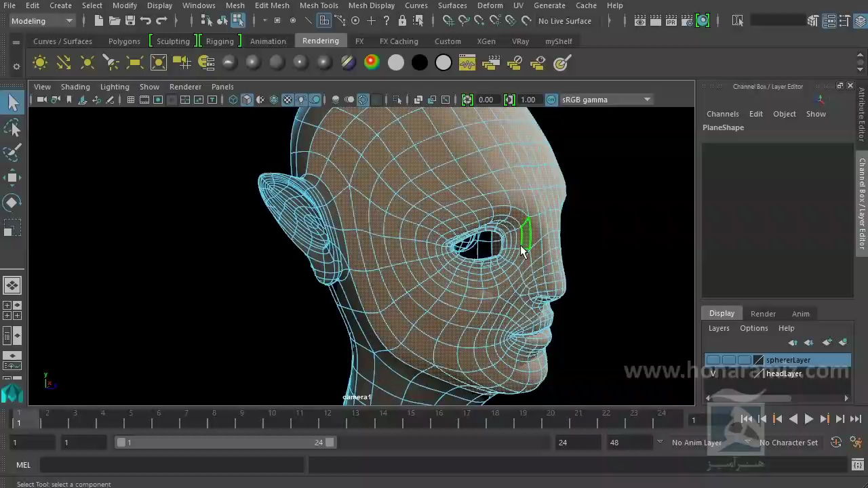868x488 pixels.
Task: Switch to the VRay shelf tab
Action: [x=520, y=41]
